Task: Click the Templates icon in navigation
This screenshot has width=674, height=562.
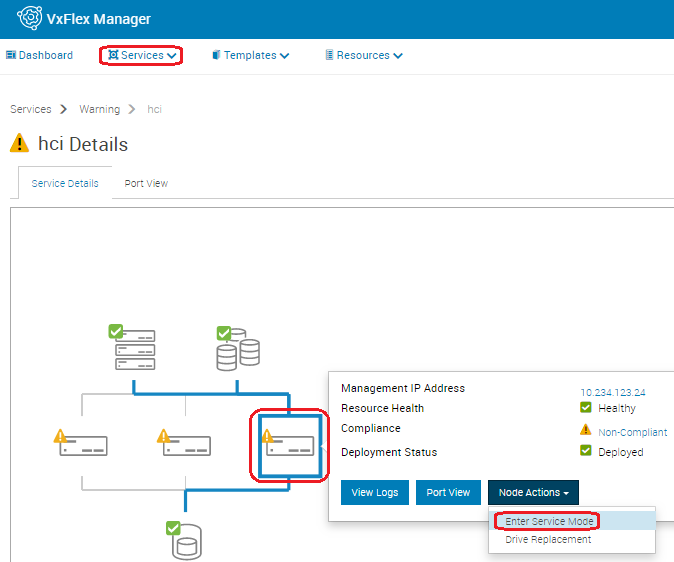Action: point(216,55)
